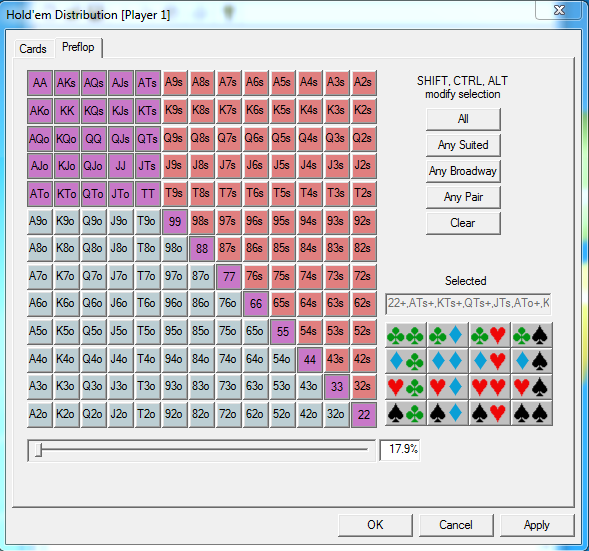Viewport: 589px width, 551px height.
Task: Toggle the Q9s hand cell
Action: (x=175, y=139)
